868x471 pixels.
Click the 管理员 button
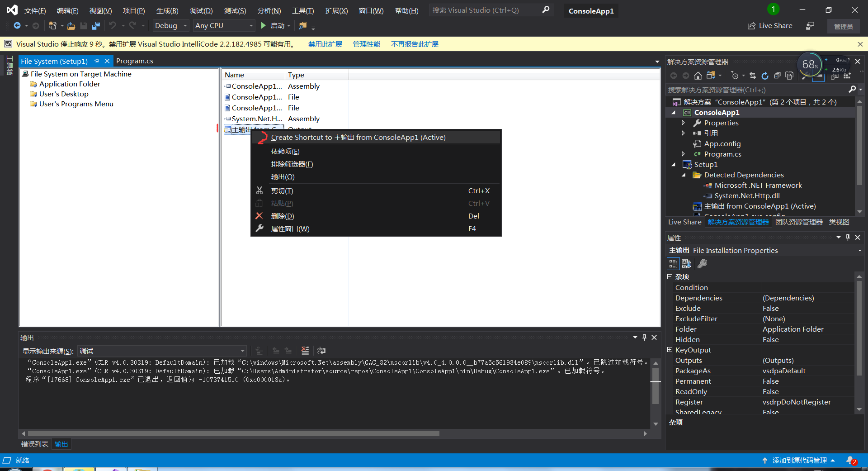843,26
